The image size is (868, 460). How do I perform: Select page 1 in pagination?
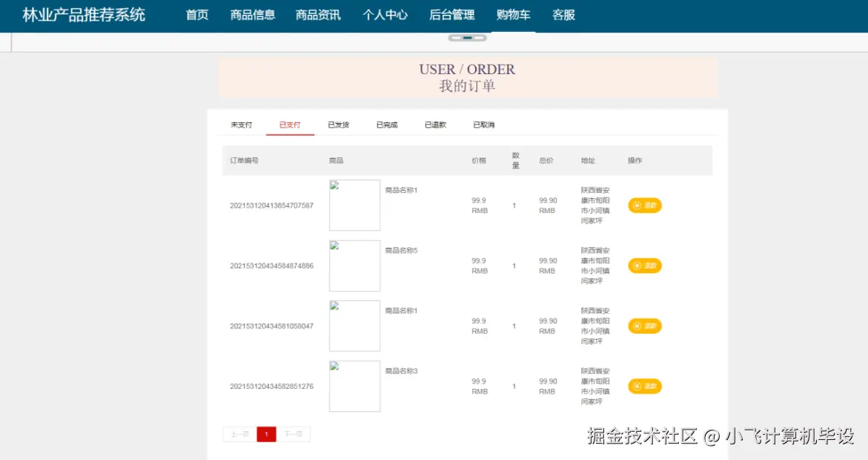266,434
